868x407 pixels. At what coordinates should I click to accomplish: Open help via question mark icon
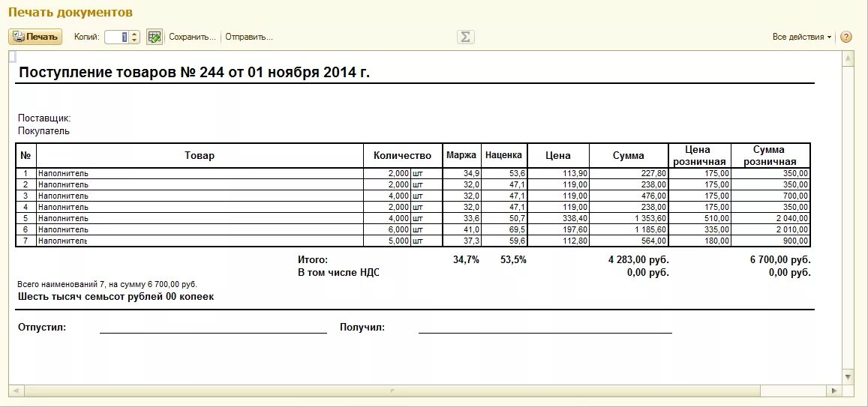coord(845,37)
